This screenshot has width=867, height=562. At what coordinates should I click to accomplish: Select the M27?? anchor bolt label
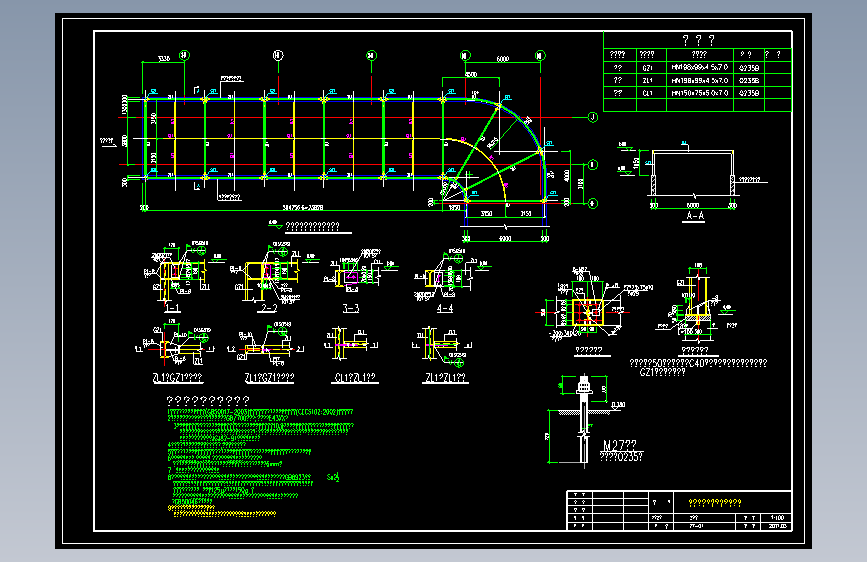pos(619,445)
